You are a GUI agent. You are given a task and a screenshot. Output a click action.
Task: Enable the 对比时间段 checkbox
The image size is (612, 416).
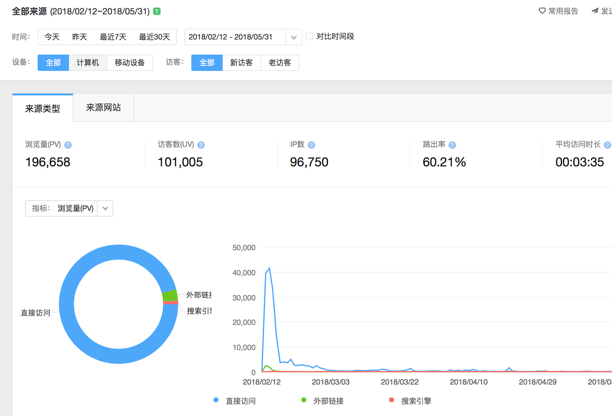(309, 36)
